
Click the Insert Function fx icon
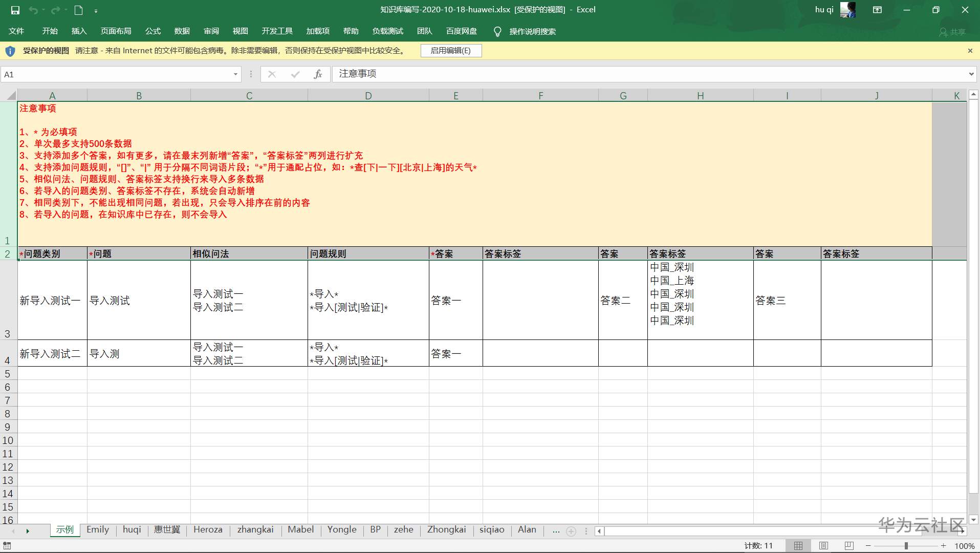coord(318,74)
